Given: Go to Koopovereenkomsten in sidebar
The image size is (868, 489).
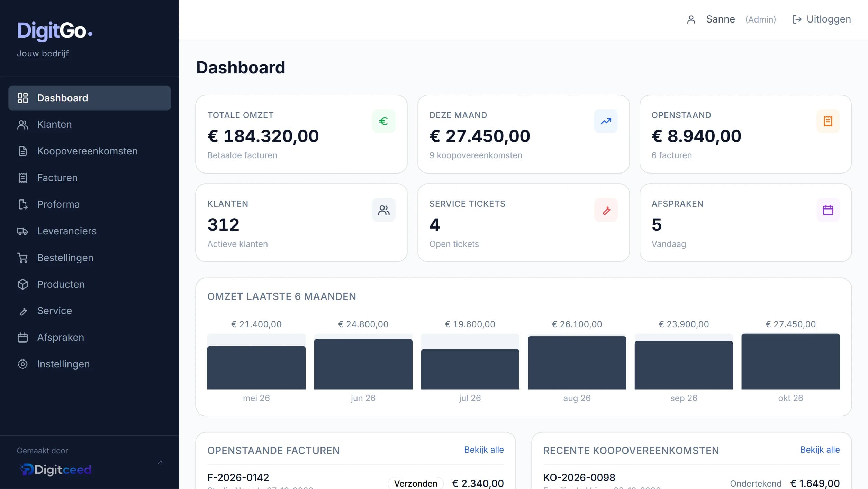Looking at the screenshot, I should coord(89,151).
